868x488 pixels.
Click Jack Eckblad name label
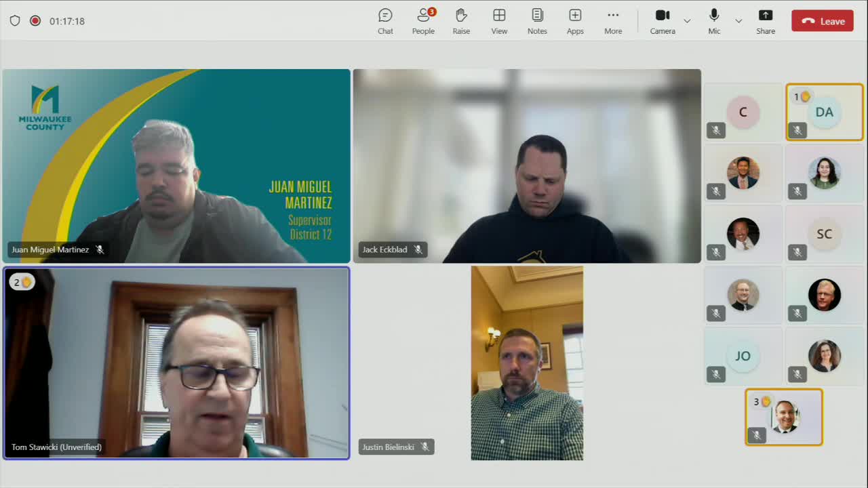384,249
